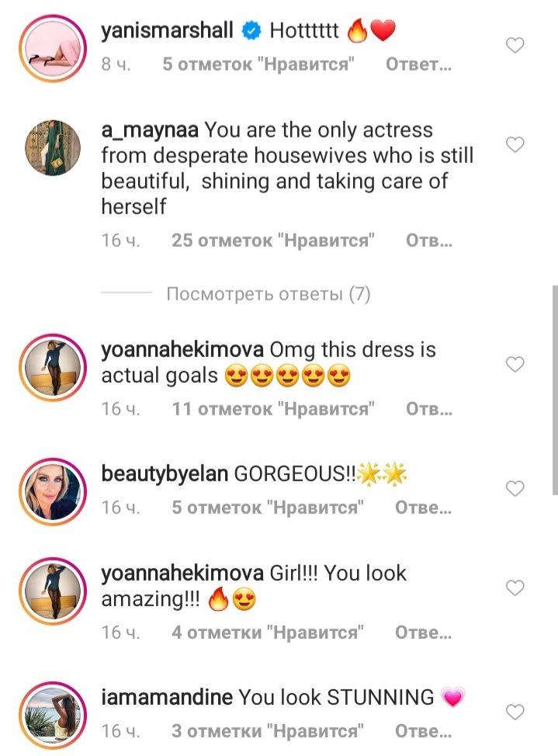The image size is (558, 756).
Task: Reply to yanismarshall's Hottttt comment
Action: pyautogui.click(x=418, y=65)
